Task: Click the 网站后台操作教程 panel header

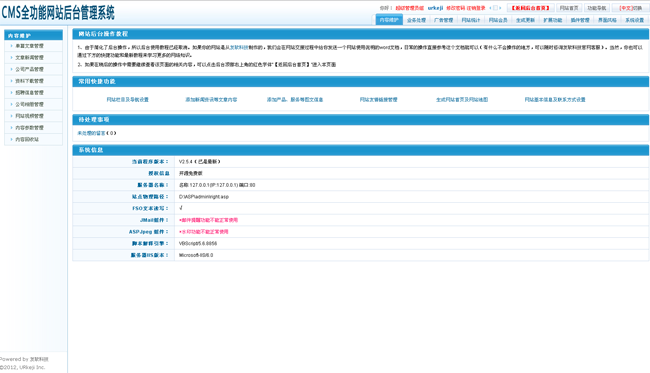Action: pos(360,34)
